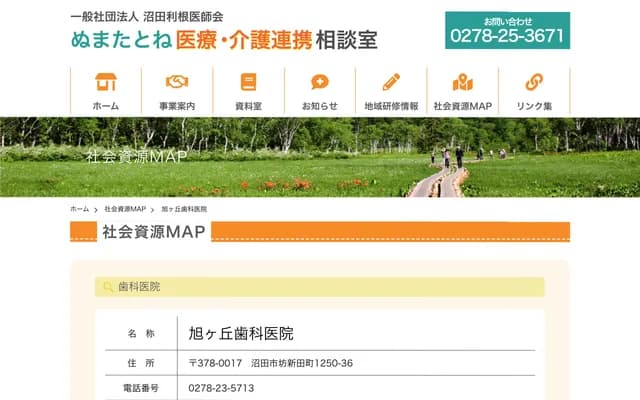Click the リンク集 chain link icon
The image size is (640, 400).
coord(534,82)
